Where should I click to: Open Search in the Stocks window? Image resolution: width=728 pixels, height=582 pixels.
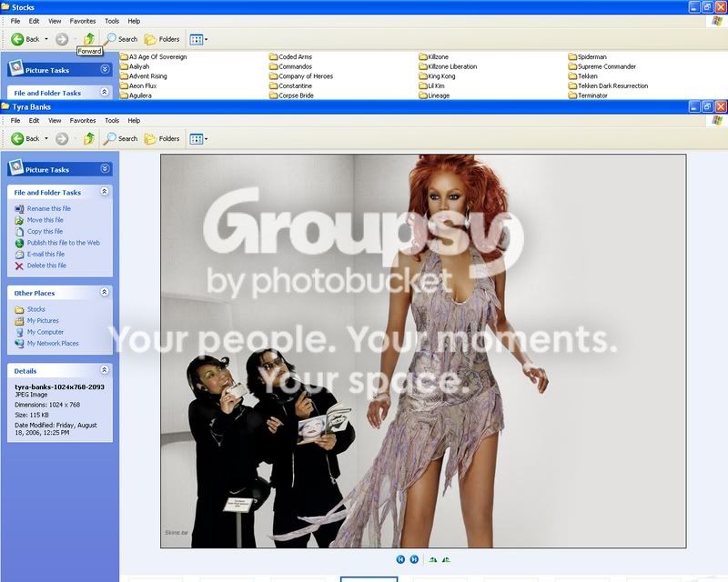click(121, 39)
